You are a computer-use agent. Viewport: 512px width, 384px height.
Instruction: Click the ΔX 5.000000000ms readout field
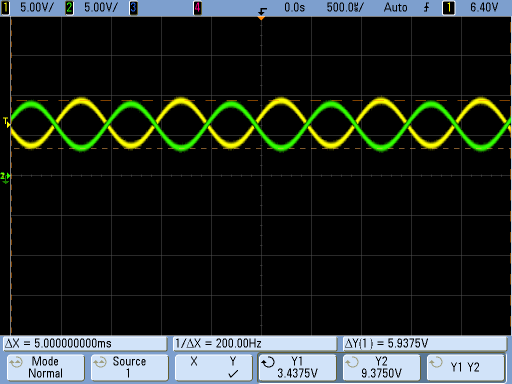tap(85, 343)
